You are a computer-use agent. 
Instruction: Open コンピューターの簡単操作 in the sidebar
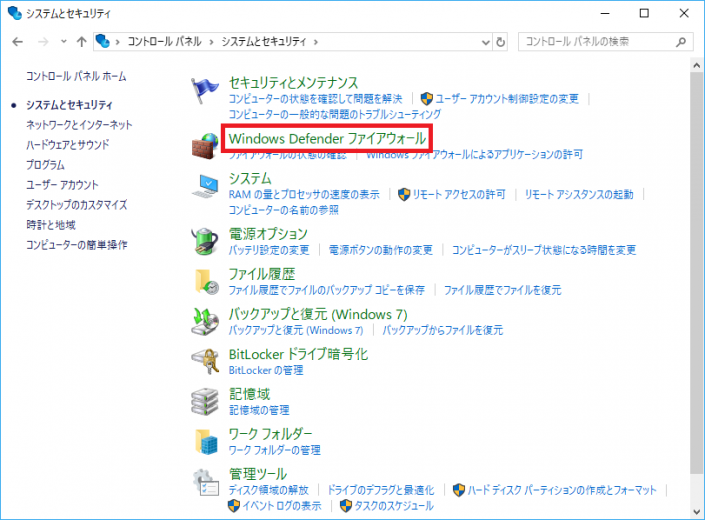[x=76, y=245]
